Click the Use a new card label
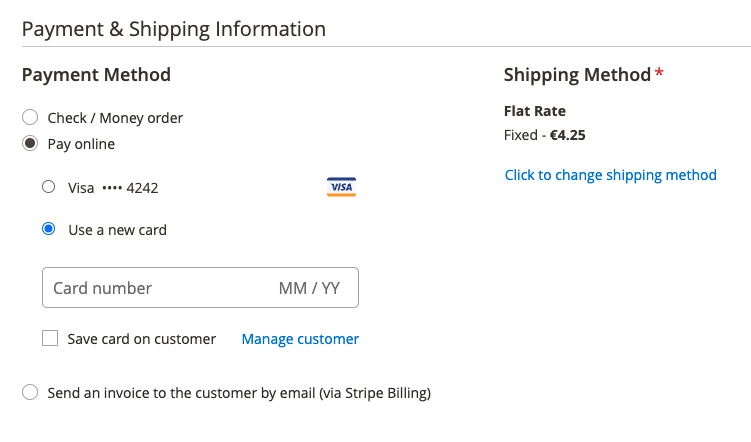The height and width of the screenshot is (442, 751). tap(117, 230)
